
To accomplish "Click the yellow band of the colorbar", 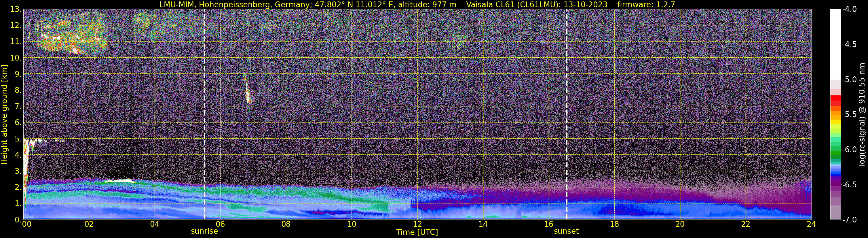I will tap(836, 122).
